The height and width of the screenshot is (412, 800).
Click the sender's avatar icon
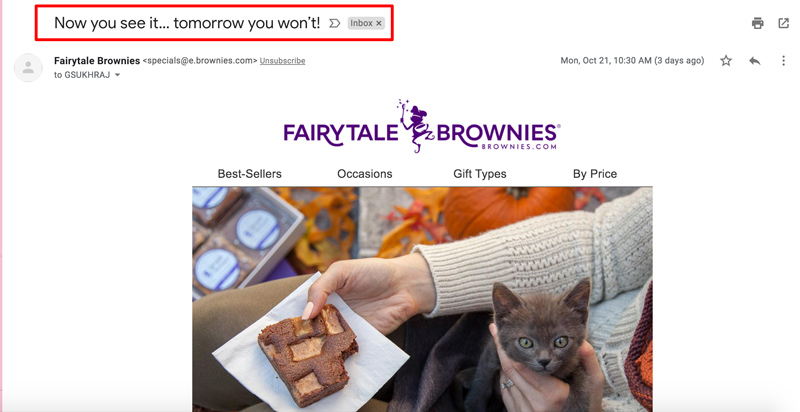click(28, 67)
